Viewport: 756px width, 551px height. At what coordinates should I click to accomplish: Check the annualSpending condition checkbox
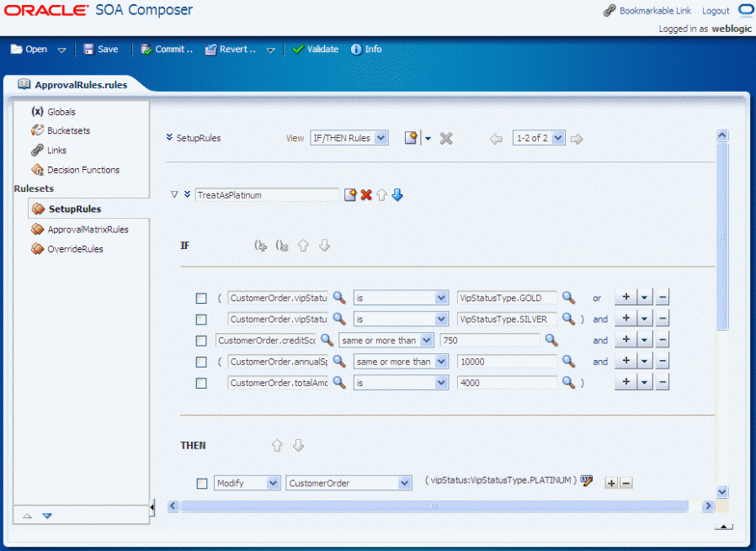pyautogui.click(x=201, y=363)
